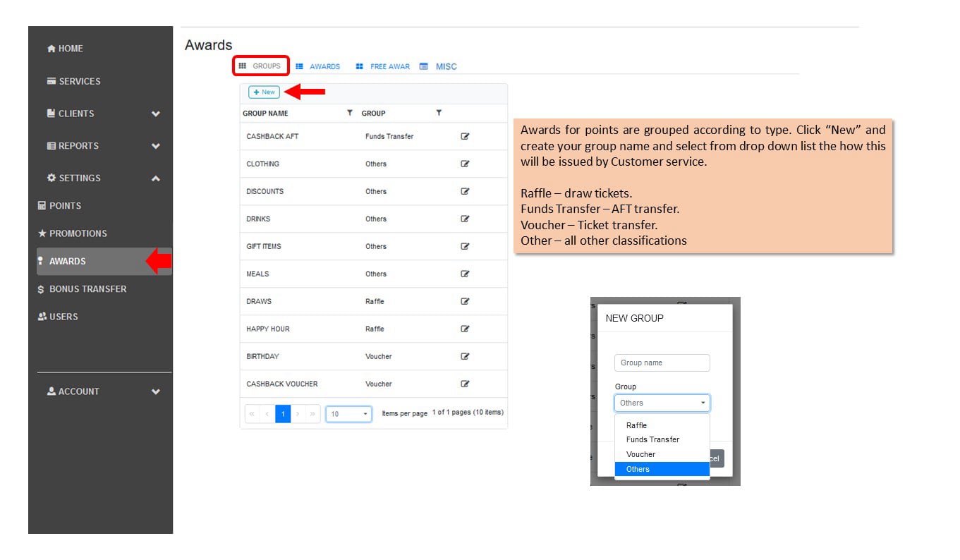Switch to the AWARDS tab

[318, 66]
